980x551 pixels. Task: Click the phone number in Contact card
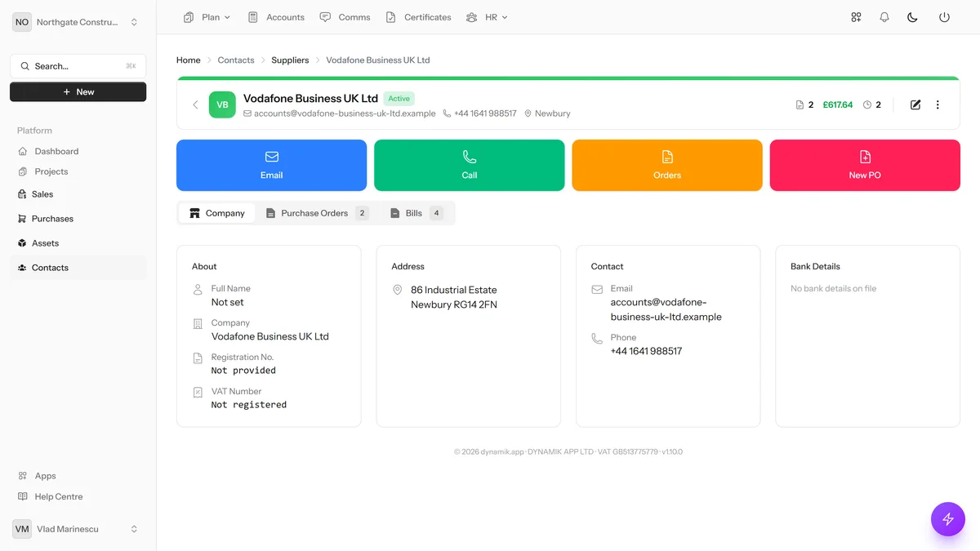[x=646, y=352]
